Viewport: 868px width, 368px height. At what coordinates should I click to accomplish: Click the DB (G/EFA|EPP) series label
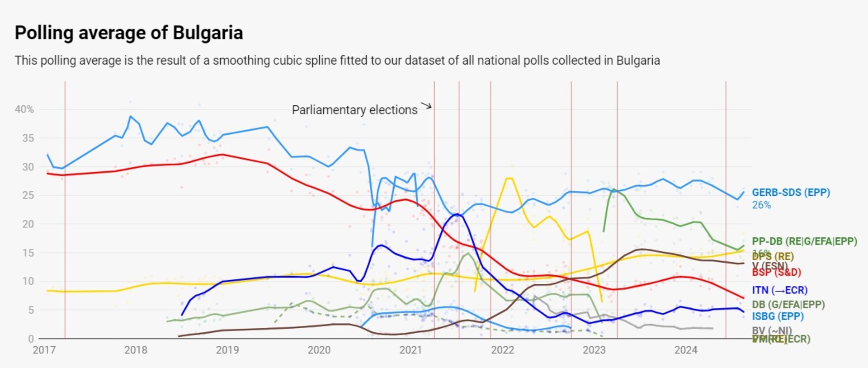[788, 305]
